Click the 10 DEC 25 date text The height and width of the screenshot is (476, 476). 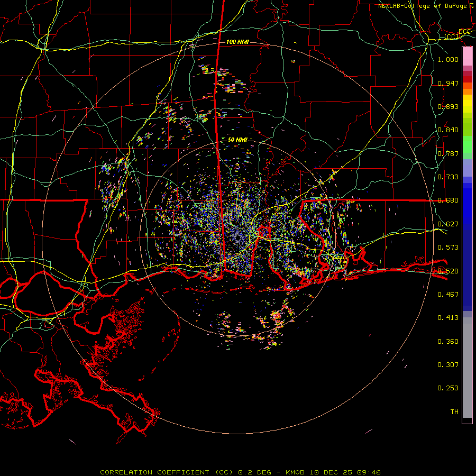coord(331,472)
